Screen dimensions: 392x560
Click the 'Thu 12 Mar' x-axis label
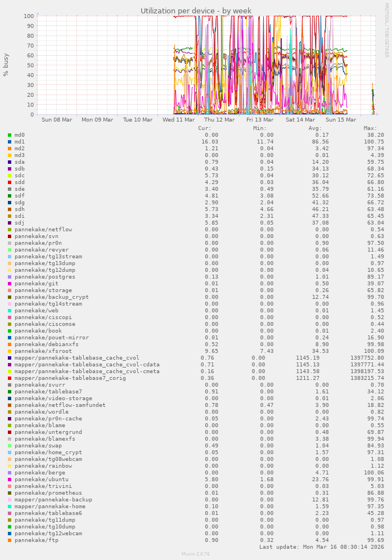219,120
